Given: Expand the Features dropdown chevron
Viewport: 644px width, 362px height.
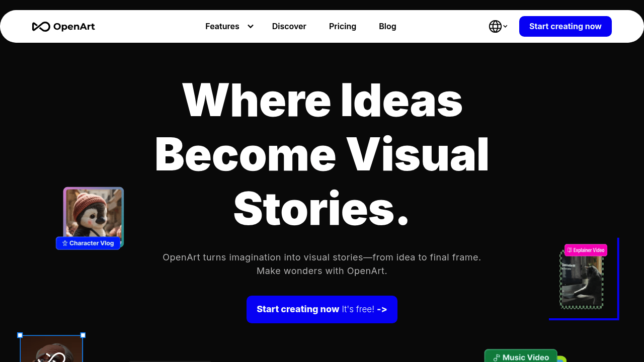Looking at the screenshot, I should click(x=250, y=26).
